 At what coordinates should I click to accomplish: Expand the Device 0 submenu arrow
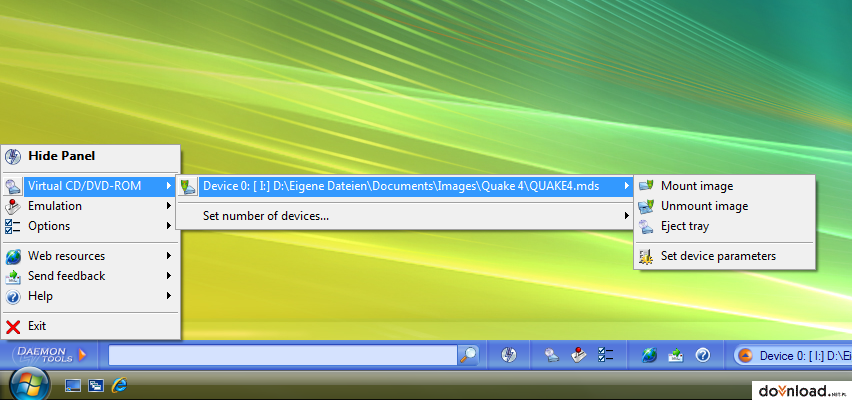click(x=627, y=186)
